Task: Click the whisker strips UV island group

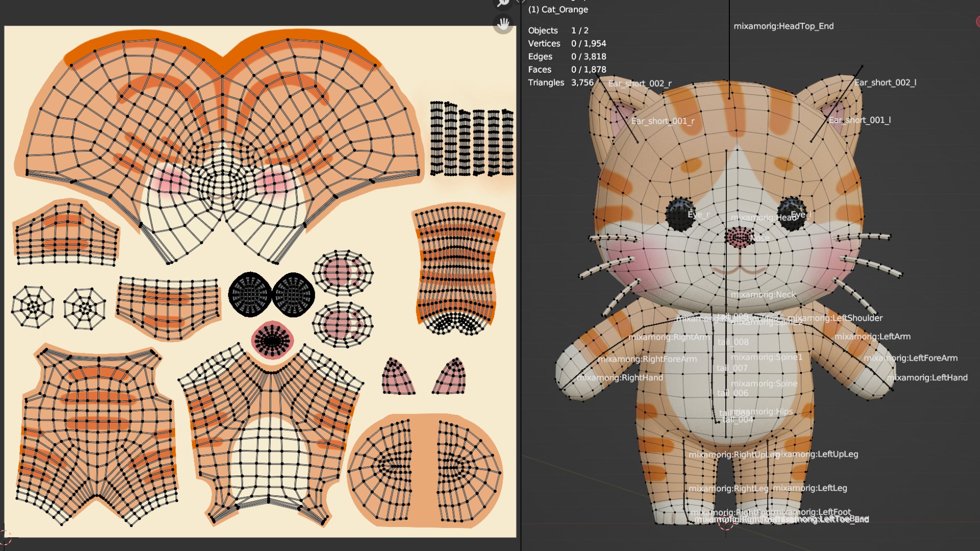Action: (x=472, y=138)
